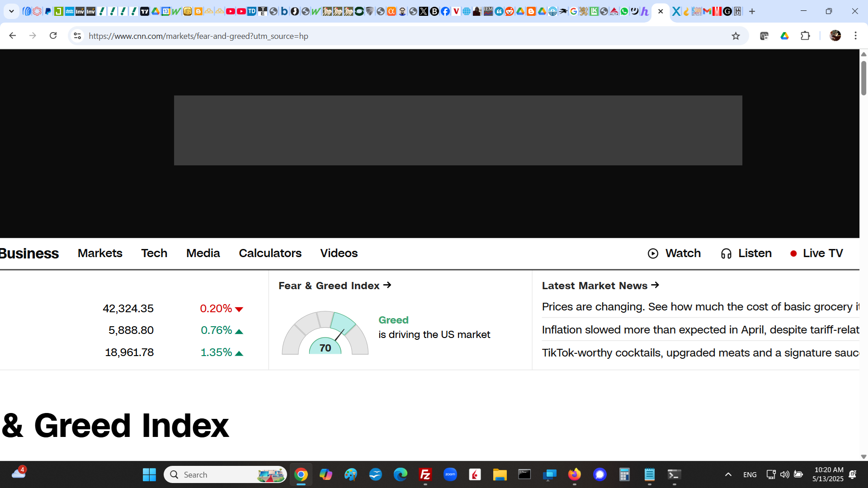Open the Paint app from the taskbar
Screen dimensions: 868x488
coord(350,474)
